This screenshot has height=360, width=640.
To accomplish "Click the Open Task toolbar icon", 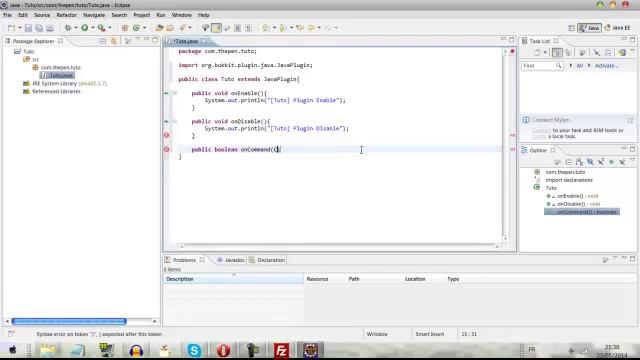I will pyautogui.click(x=170, y=28).
